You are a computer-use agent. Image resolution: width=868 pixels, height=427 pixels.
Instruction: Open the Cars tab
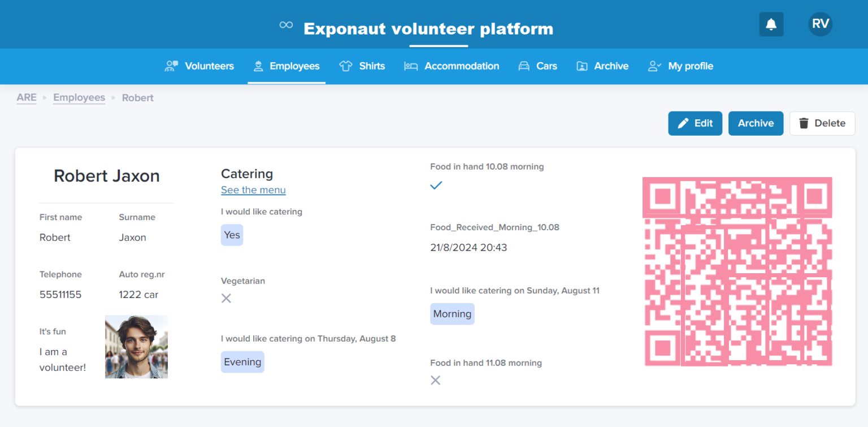(x=538, y=66)
